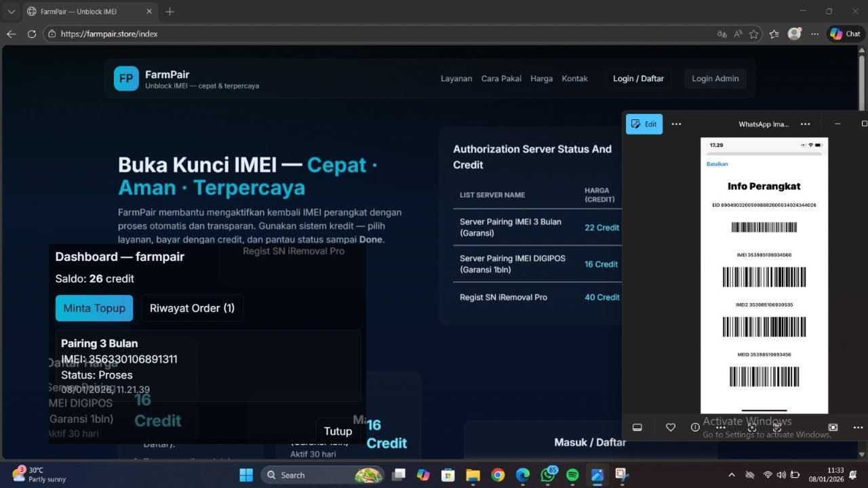Open Snipping Tool from taskbar

coord(621,474)
